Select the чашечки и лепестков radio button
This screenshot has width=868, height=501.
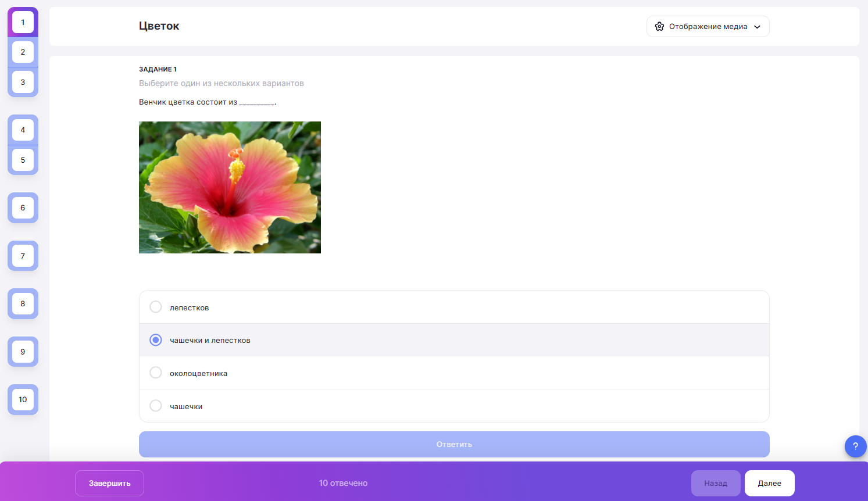tap(156, 340)
